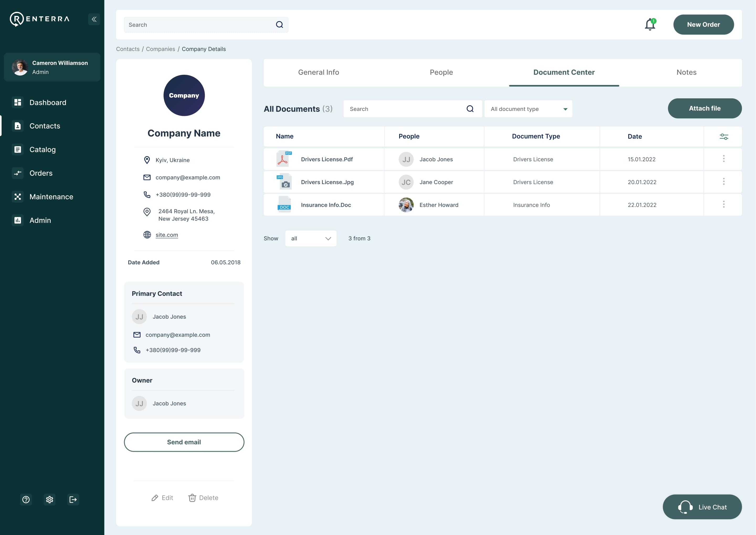The width and height of the screenshot is (756, 535).
Task: Open the site.com link
Action: pyautogui.click(x=167, y=234)
